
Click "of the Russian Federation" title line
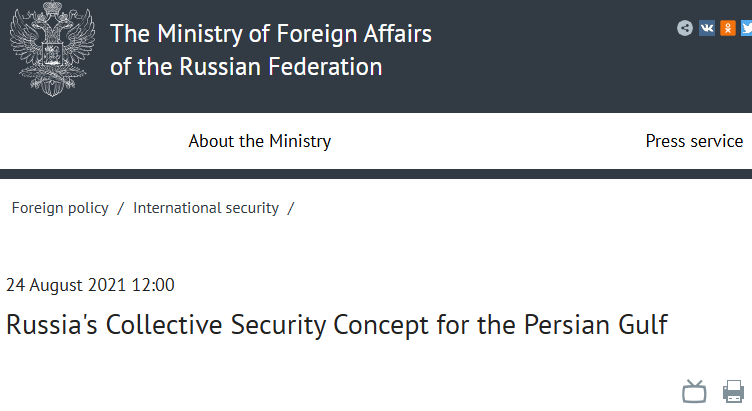(246, 68)
